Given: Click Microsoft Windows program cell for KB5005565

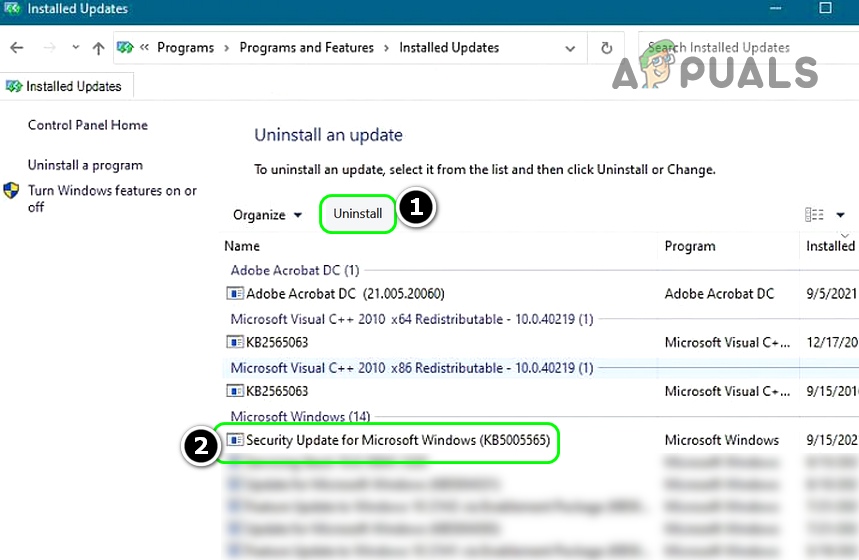Looking at the screenshot, I should click(x=721, y=440).
